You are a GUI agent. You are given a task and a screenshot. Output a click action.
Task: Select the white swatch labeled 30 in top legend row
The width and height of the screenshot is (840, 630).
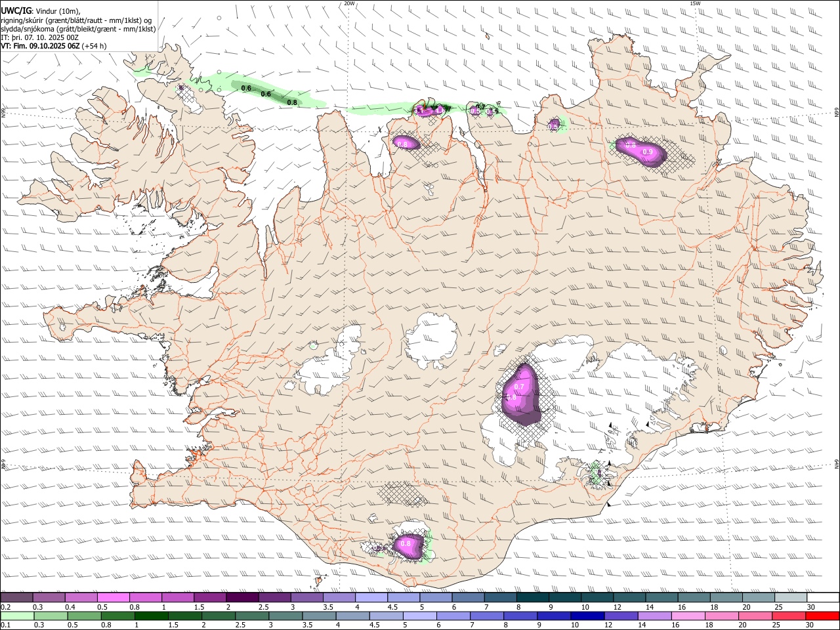coord(823,598)
